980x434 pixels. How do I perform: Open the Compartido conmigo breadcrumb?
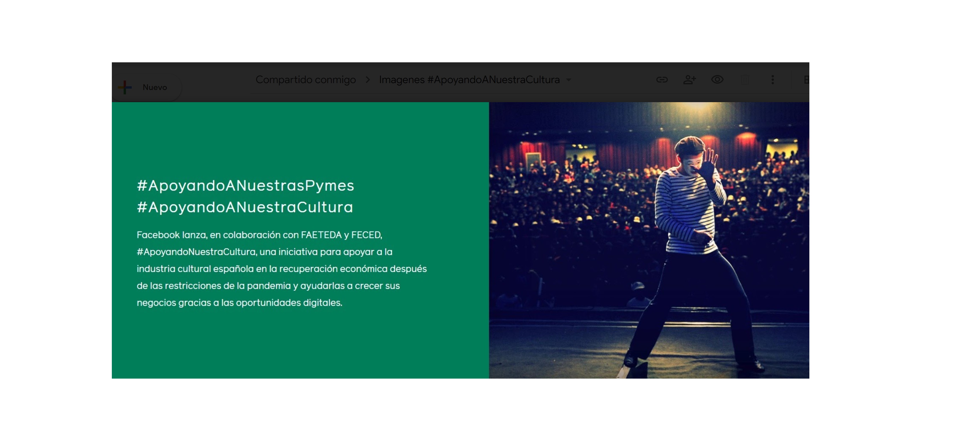click(306, 80)
